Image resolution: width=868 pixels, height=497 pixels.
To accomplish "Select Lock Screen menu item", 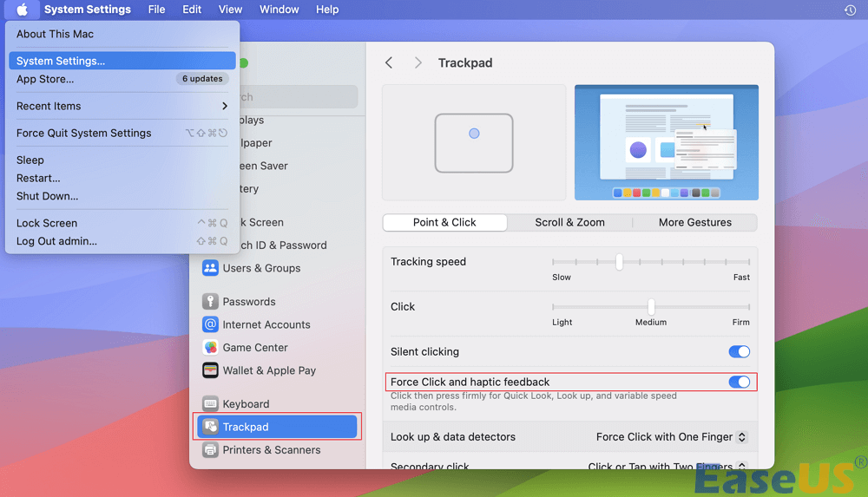I will point(122,223).
